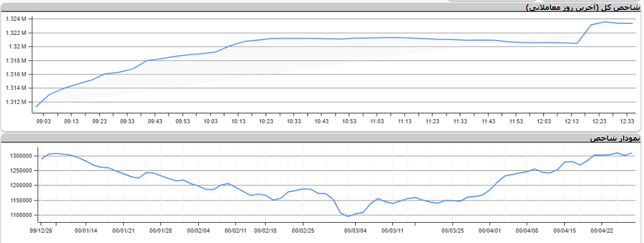
Task: Click the intraday line's peak near 12:23
Action: 605,22
